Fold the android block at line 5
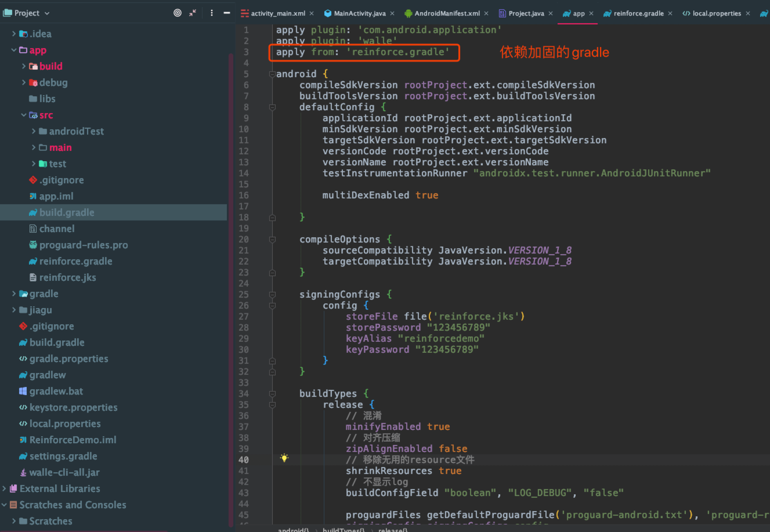This screenshot has width=770, height=532. click(x=272, y=74)
